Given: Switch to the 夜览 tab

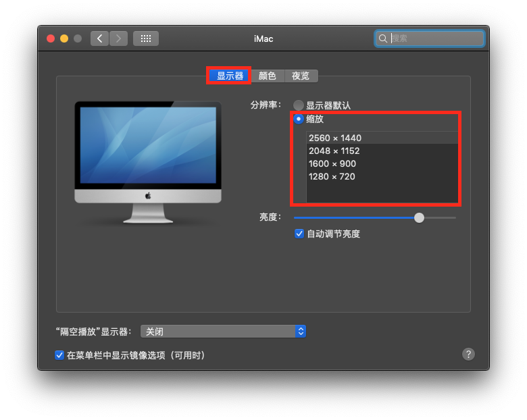Looking at the screenshot, I should [x=301, y=76].
